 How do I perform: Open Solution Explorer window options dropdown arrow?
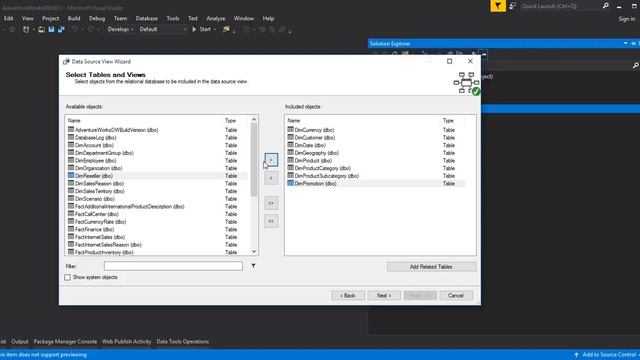click(625, 43)
